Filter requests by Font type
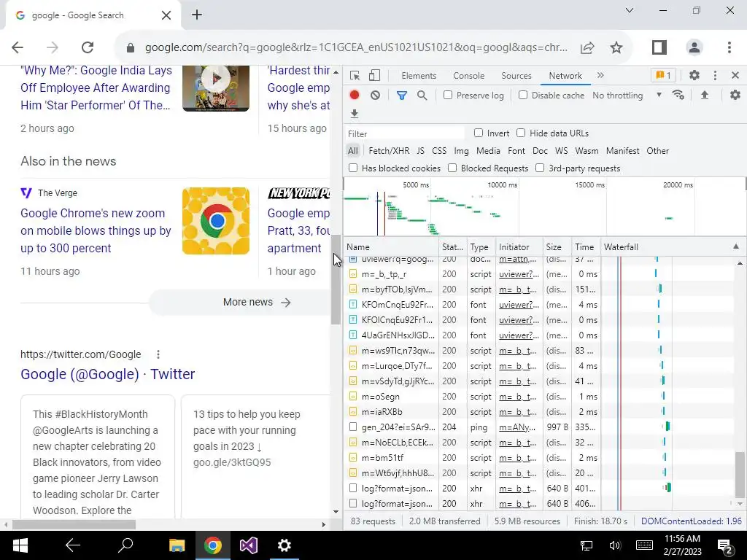Screen dimensions: 747x560 click(x=516, y=151)
